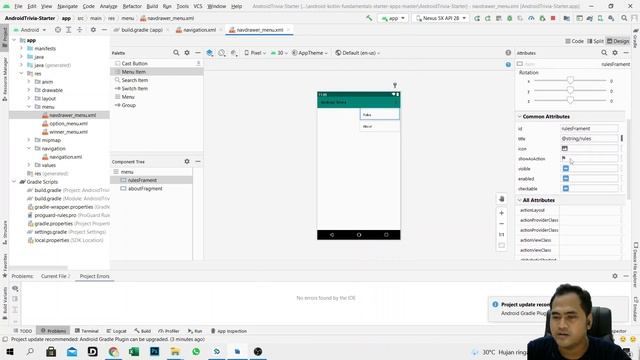This screenshot has height=360, width=640.
Task: Open the Profiler tool window
Action: [x=169, y=331]
